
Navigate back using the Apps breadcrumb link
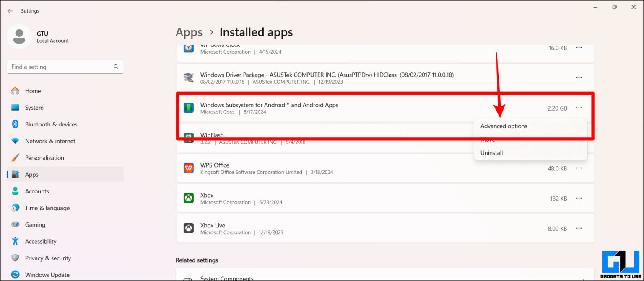tap(189, 32)
